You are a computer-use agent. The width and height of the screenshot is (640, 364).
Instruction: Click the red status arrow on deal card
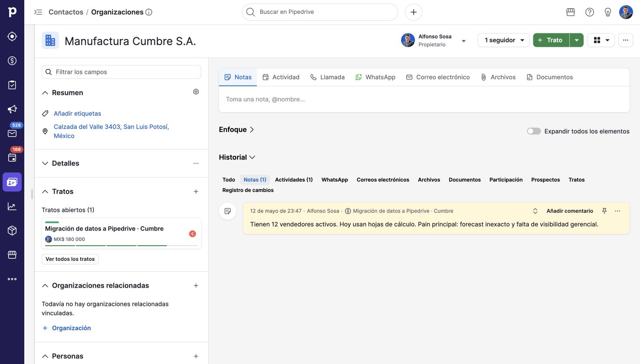point(193,234)
